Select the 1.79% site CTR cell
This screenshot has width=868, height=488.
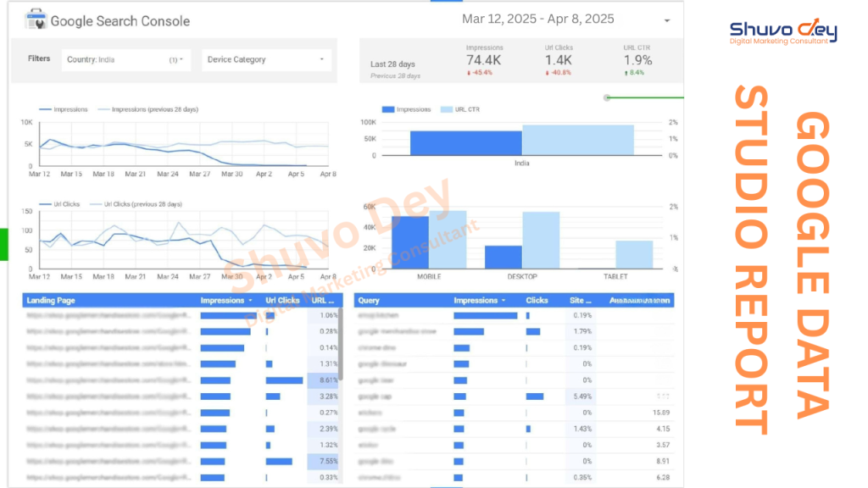coord(580,331)
